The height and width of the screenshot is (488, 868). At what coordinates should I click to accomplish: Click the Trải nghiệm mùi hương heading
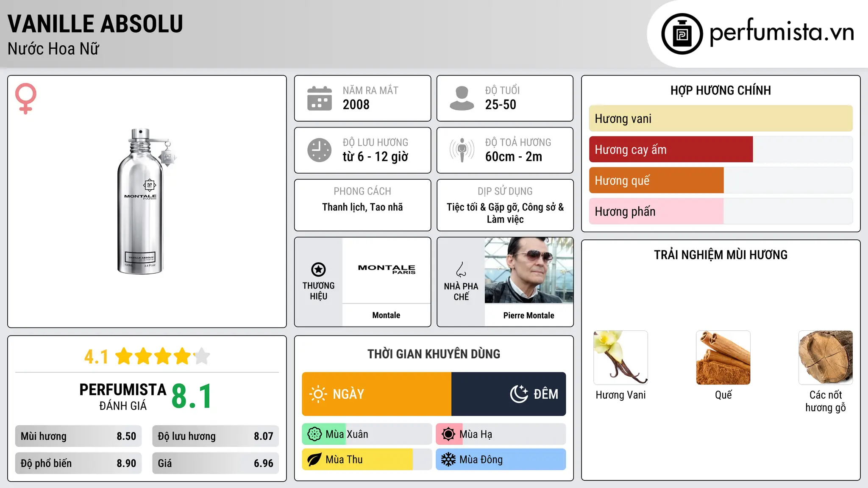721,255
